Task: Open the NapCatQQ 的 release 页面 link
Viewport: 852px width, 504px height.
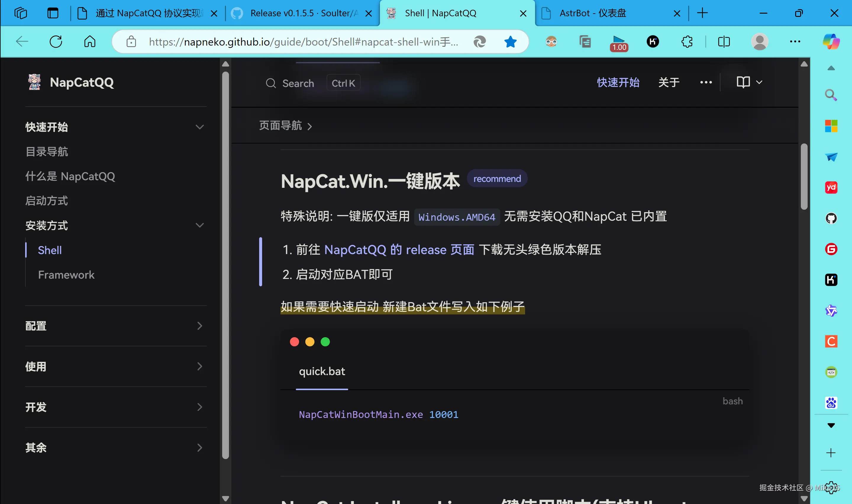Action: tap(399, 250)
